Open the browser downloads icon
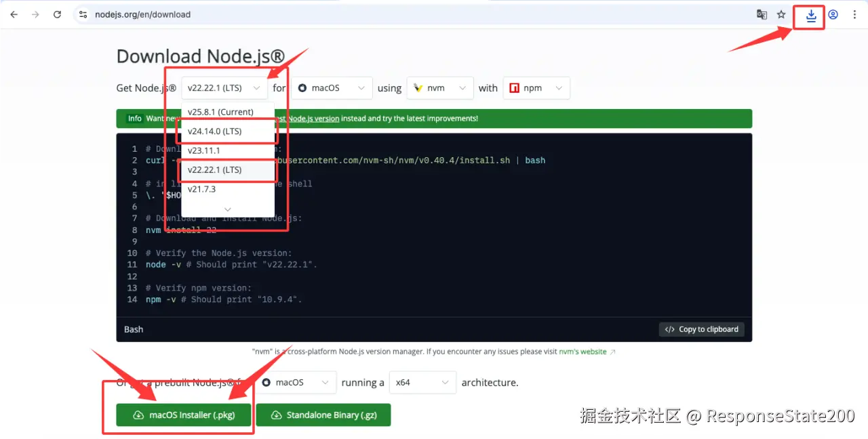 [811, 15]
